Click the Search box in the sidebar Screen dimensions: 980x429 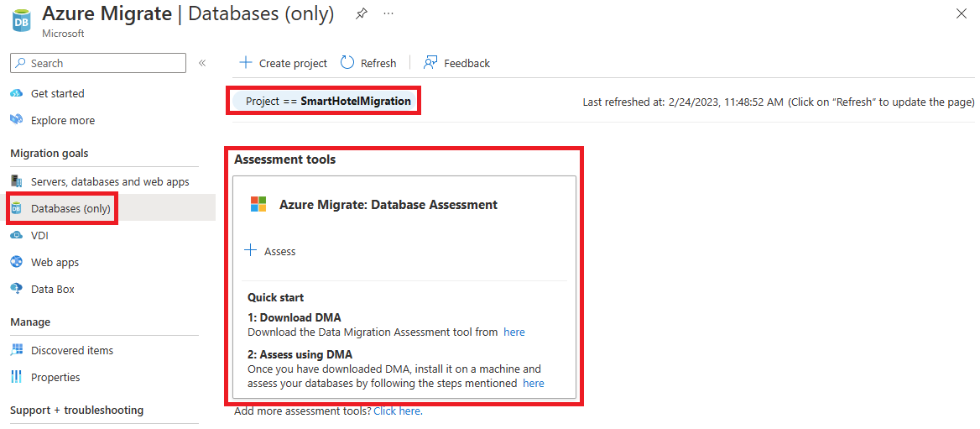coord(98,63)
